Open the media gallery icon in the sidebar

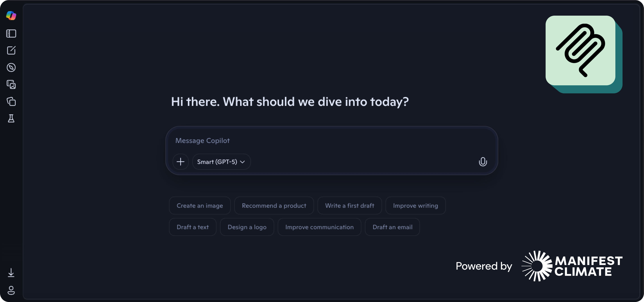[x=11, y=85]
